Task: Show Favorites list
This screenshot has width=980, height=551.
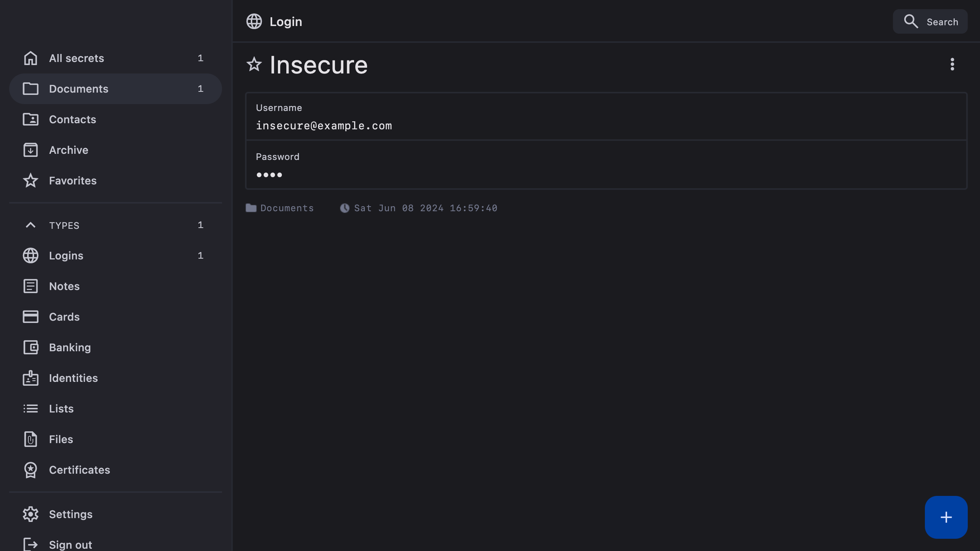Action: [x=73, y=181]
